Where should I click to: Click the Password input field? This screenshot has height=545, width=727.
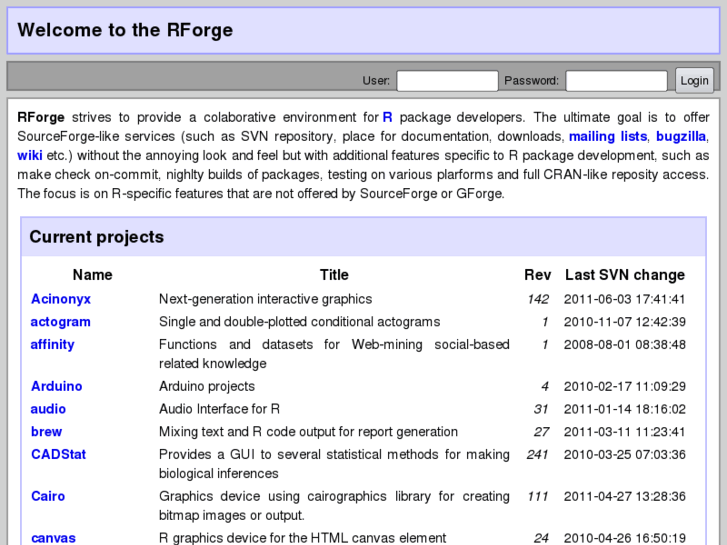coord(617,81)
